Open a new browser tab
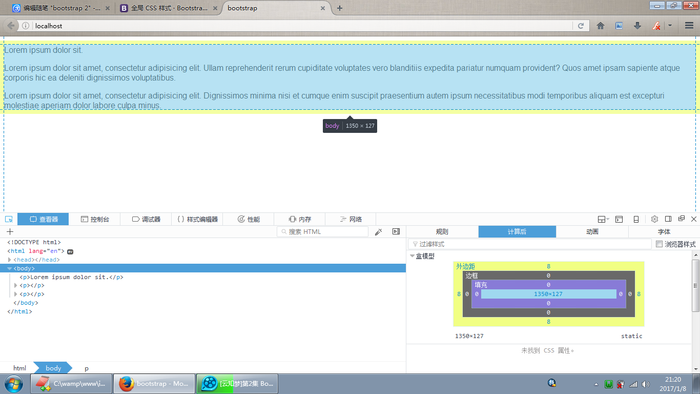This screenshot has height=394, width=700. point(339,8)
